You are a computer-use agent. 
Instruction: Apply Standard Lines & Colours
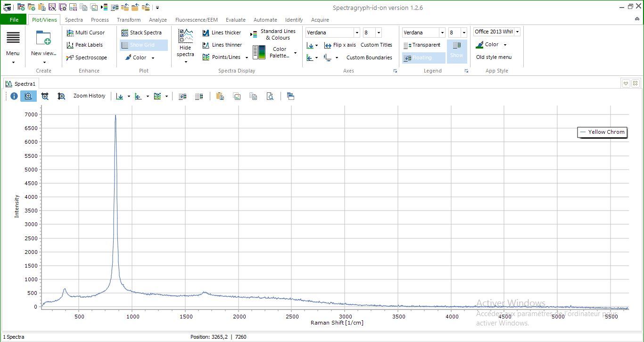[273, 34]
